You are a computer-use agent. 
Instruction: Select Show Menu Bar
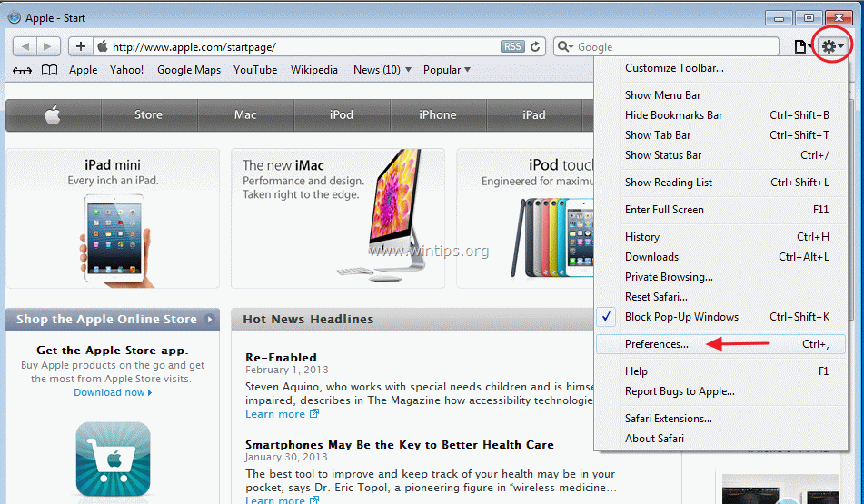click(x=720, y=95)
